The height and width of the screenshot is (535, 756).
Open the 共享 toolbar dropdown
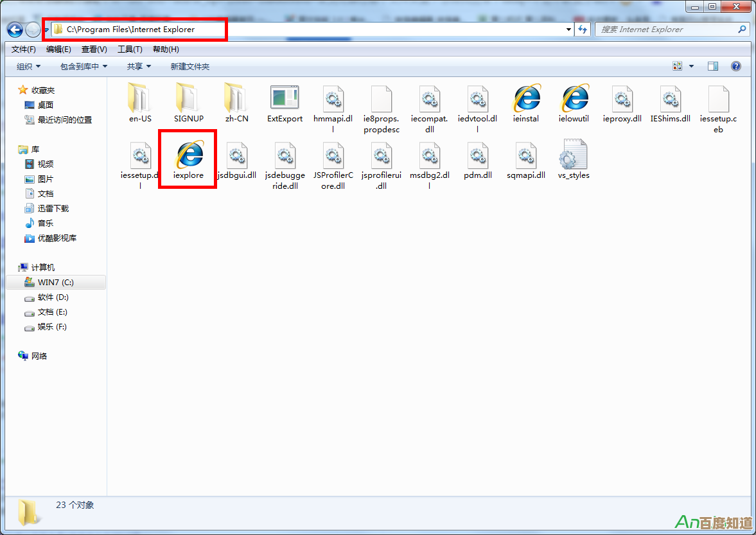pyautogui.click(x=139, y=66)
